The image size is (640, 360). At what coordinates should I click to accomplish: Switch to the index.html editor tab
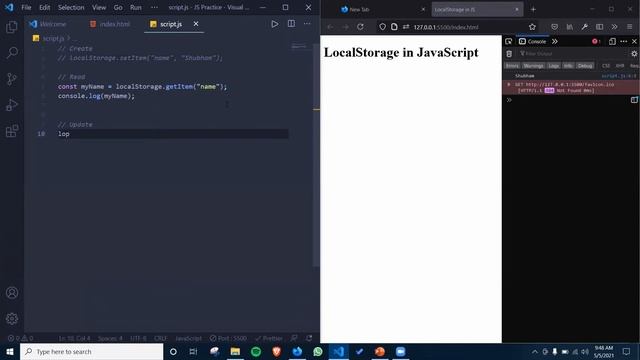(x=110, y=24)
